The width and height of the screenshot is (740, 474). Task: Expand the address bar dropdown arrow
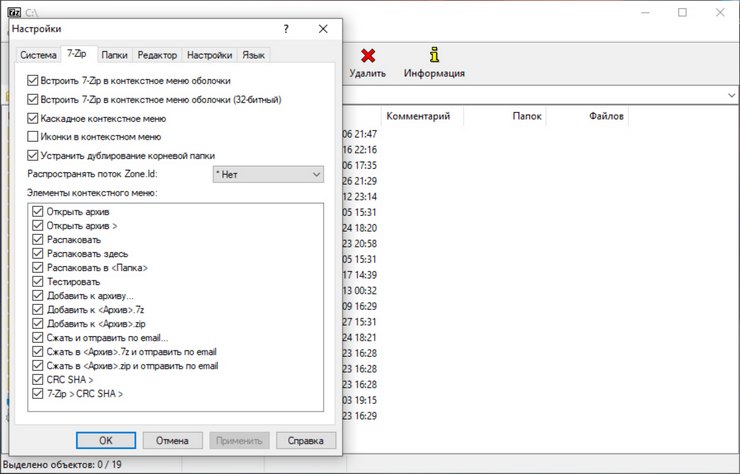tap(733, 94)
